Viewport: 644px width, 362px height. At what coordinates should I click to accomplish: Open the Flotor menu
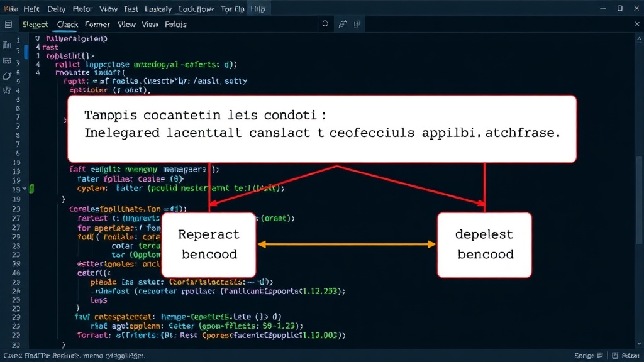[82, 9]
